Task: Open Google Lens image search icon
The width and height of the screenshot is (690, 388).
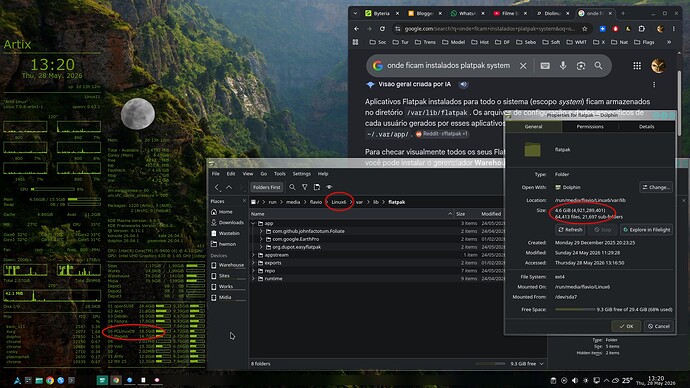Action: click(581, 66)
